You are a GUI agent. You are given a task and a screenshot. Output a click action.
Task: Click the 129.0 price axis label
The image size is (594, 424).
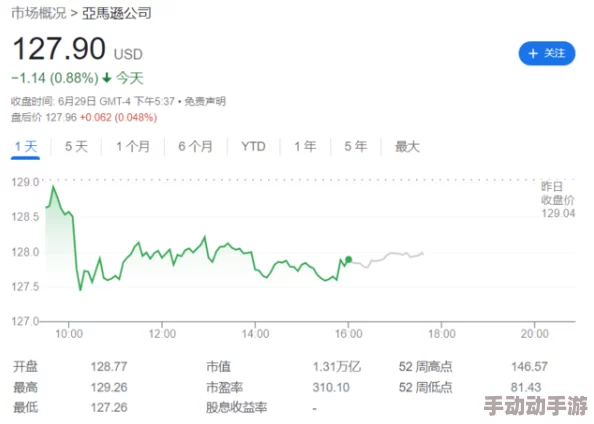(25, 182)
